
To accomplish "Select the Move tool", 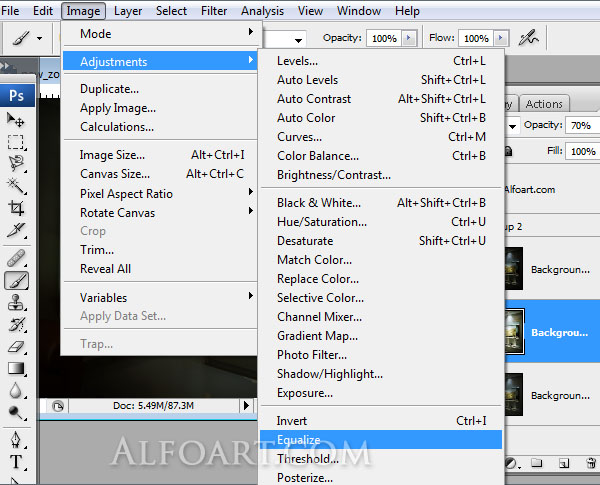I will point(17,120).
